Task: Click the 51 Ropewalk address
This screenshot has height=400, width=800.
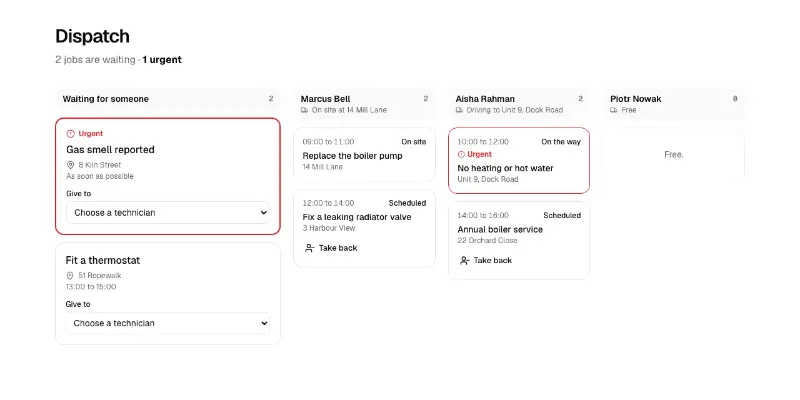Action: pos(99,276)
